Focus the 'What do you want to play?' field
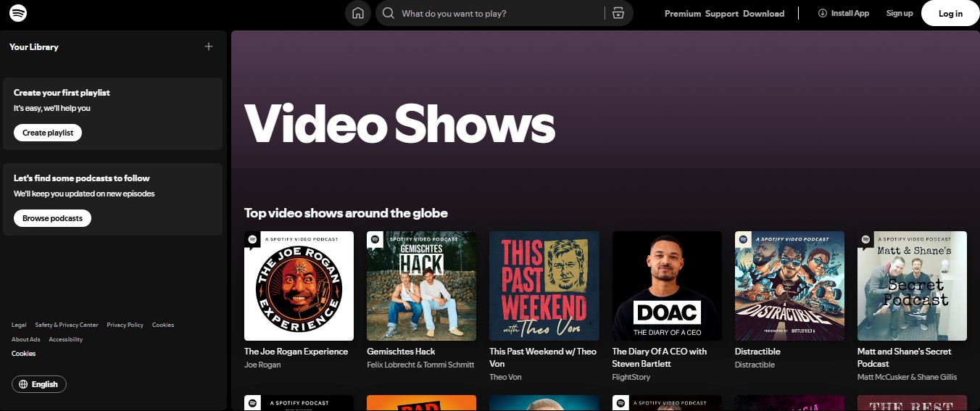 [503, 13]
